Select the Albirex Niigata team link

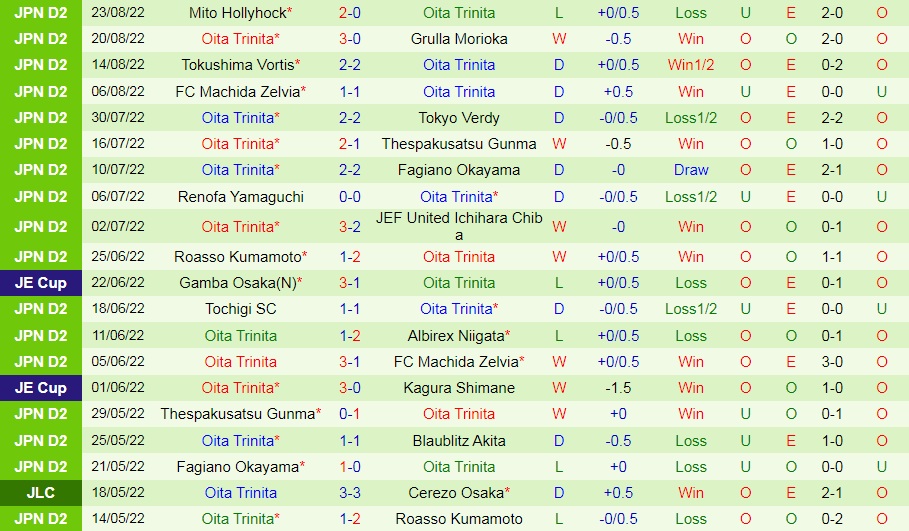[457, 335]
